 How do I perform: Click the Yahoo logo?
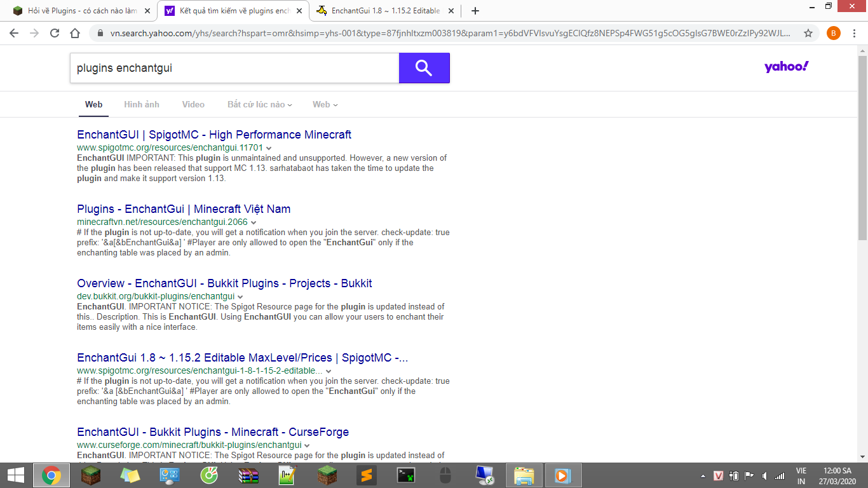coord(787,67)
